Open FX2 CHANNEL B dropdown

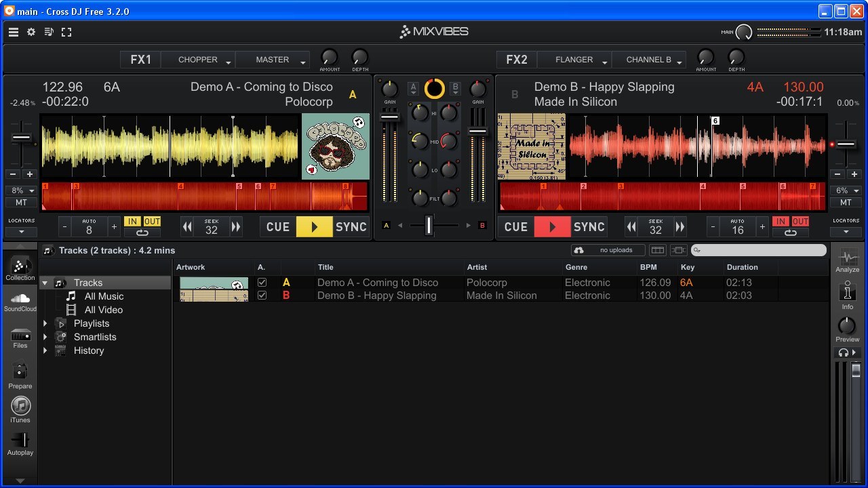click(x=649, y=60)
